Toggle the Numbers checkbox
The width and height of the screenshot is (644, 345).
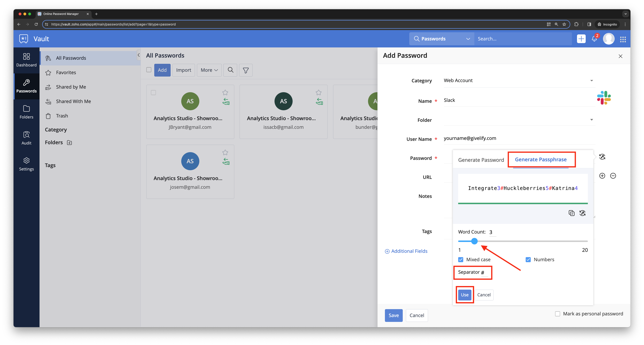coord(528,259)
